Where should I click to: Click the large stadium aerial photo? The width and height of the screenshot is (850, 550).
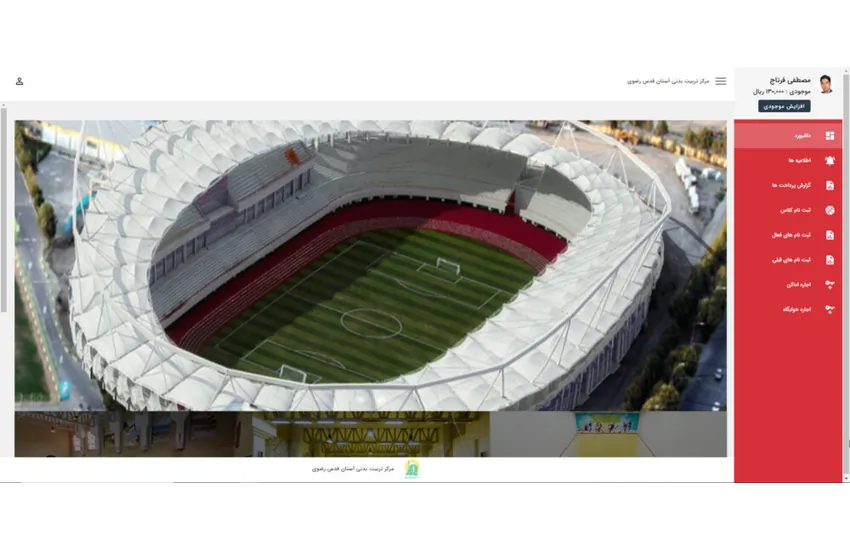click(370, 265)
